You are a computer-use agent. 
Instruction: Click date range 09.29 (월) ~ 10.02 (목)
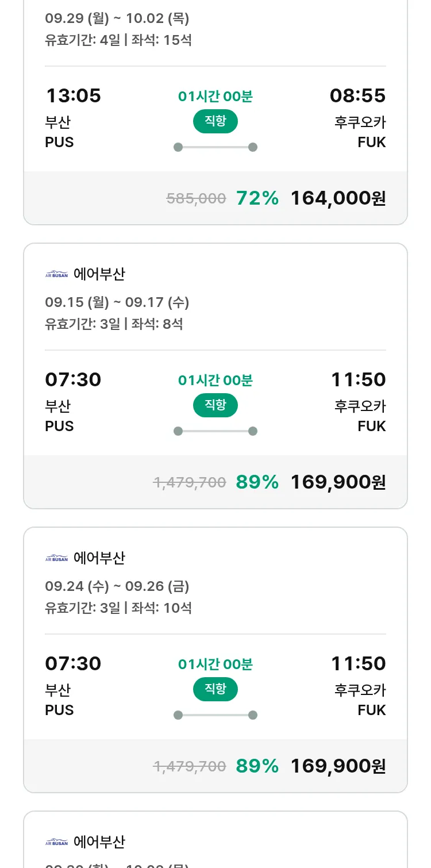(117, 18)
